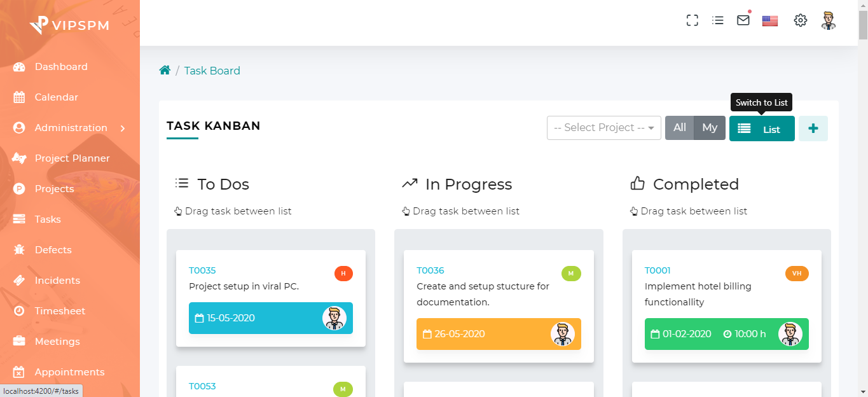Open Timesheet from the sidebar

click(60, 311)
